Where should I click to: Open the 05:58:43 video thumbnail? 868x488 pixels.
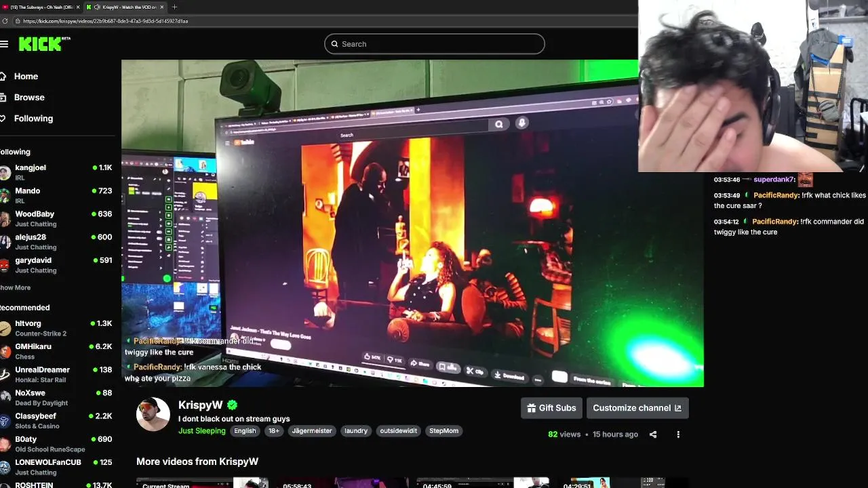[342, 483]
